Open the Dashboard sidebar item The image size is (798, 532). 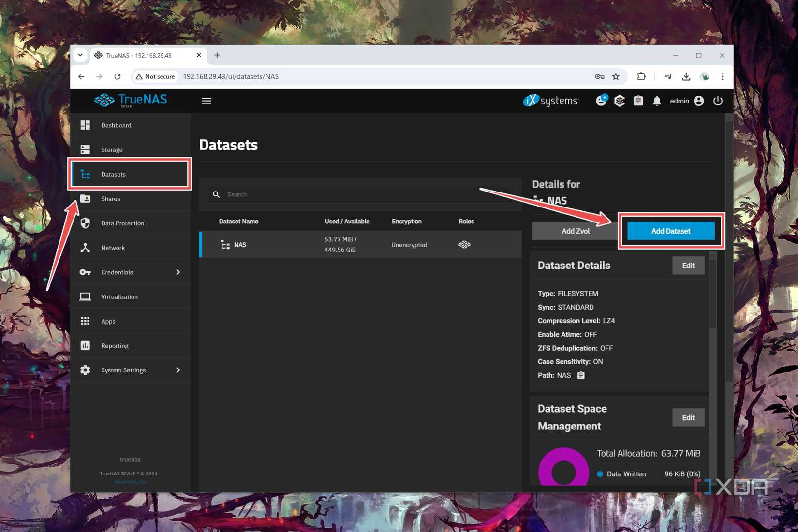click(130, 125)
